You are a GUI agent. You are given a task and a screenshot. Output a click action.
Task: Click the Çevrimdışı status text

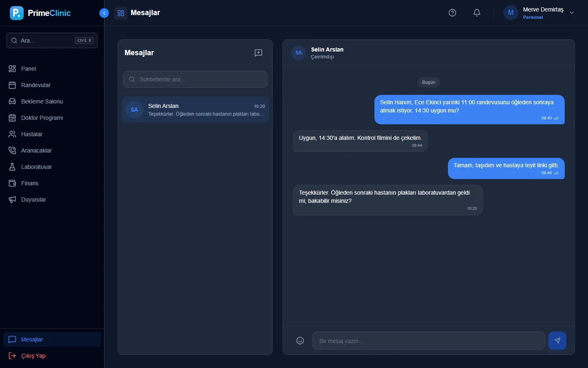323,57
